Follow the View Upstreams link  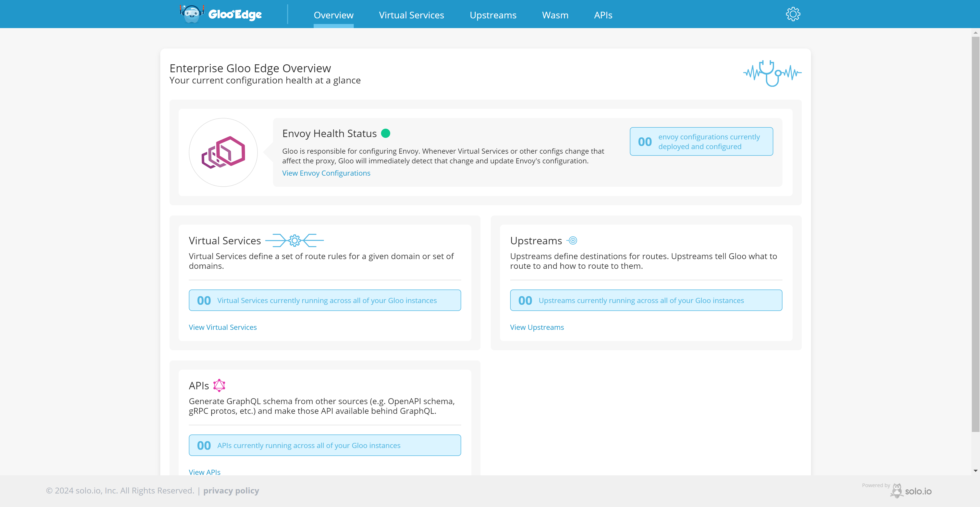[537, 327]
